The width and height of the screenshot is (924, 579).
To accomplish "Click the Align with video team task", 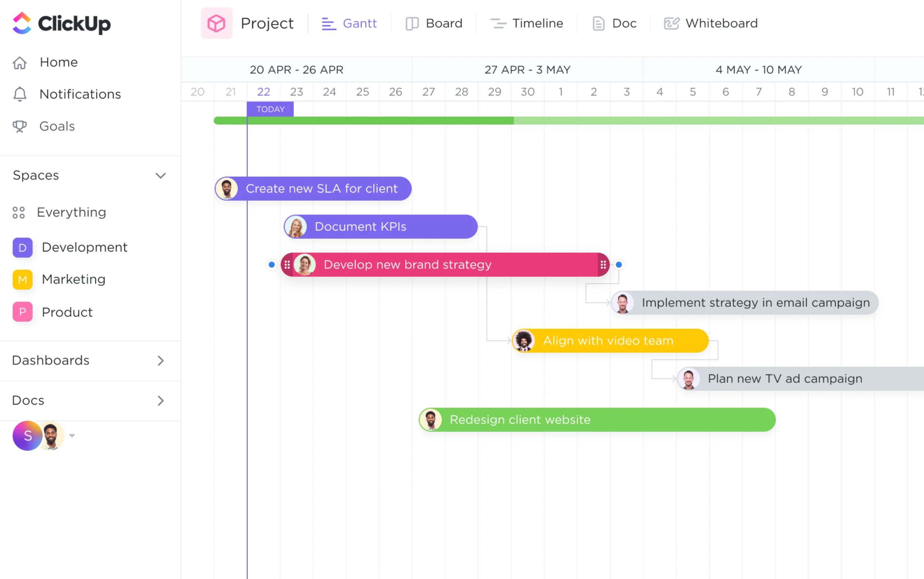I will 610,341.
